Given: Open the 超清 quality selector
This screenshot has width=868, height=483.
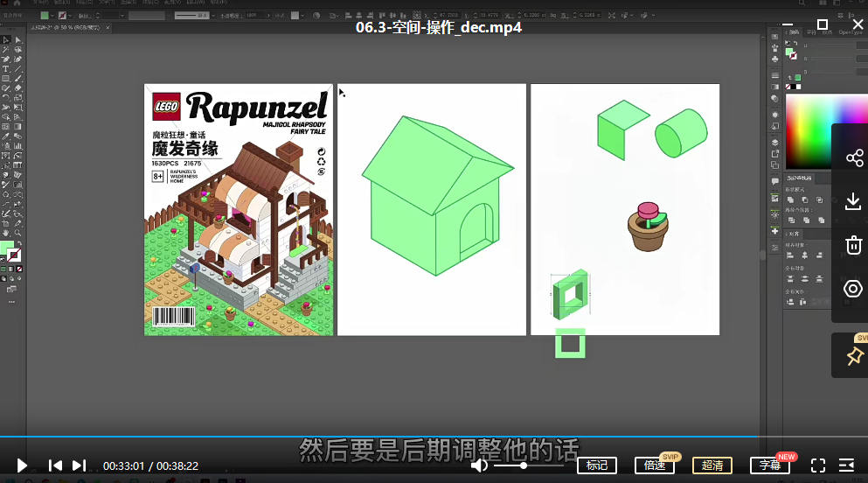Looking at the screenshot, I should 712,465.
